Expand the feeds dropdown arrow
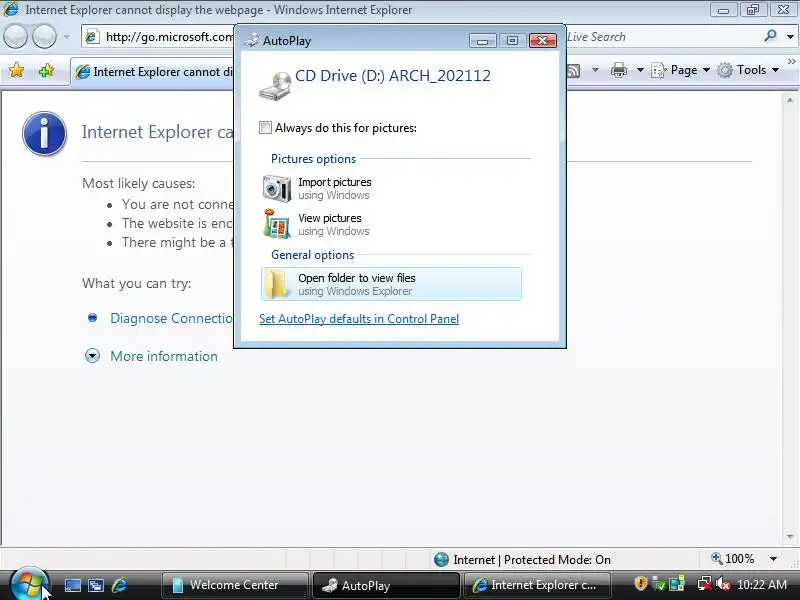The width and height of the screenshot is (800, 600). [595, 70]
